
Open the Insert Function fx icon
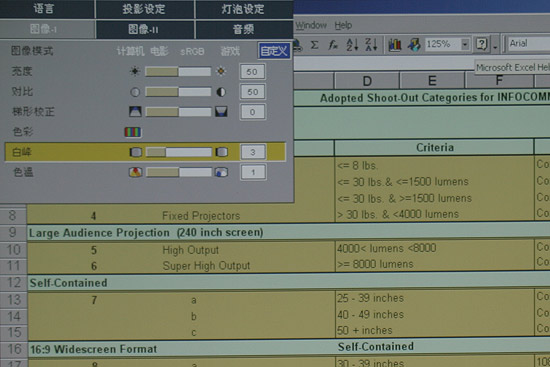pyautogui.click(x=333, y=45)
